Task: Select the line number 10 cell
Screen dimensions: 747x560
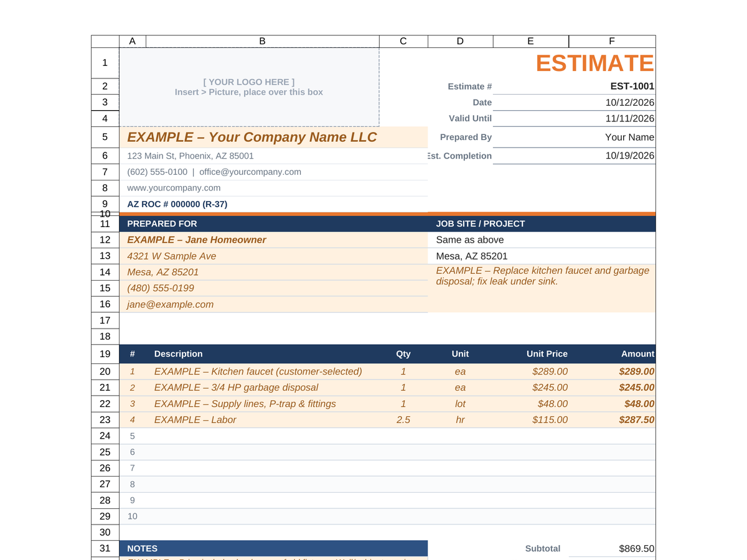Action: (x=133, y=516)
